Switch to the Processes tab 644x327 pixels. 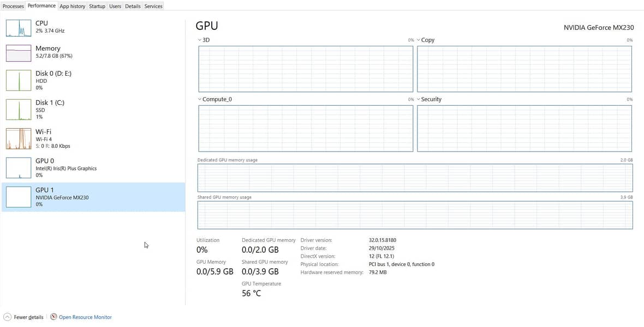pos(13,6)
